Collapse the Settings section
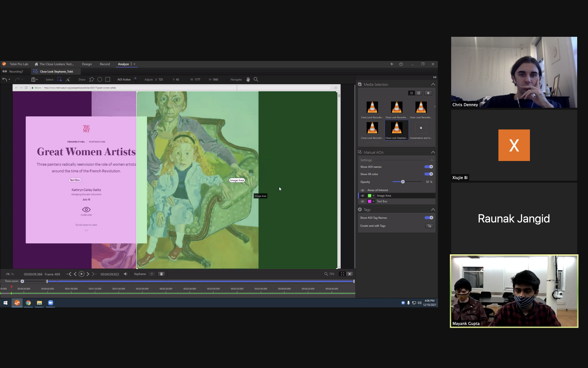 tap(432, 160)
